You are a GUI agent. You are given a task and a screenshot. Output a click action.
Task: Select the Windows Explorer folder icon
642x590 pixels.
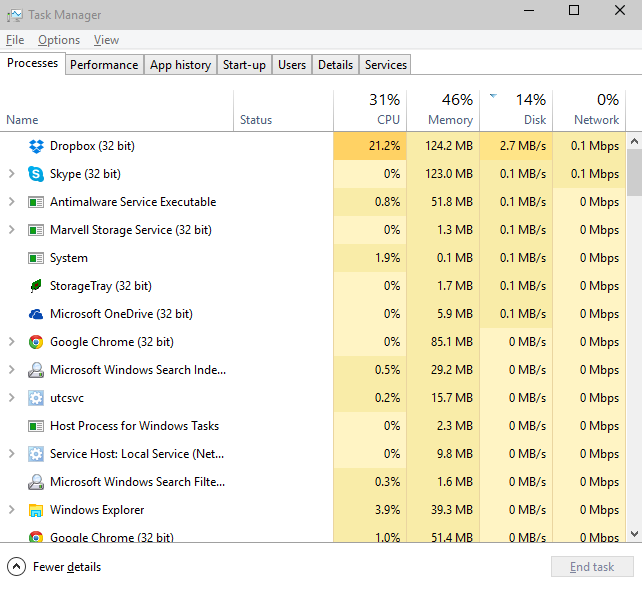click(x=36, y=510)
